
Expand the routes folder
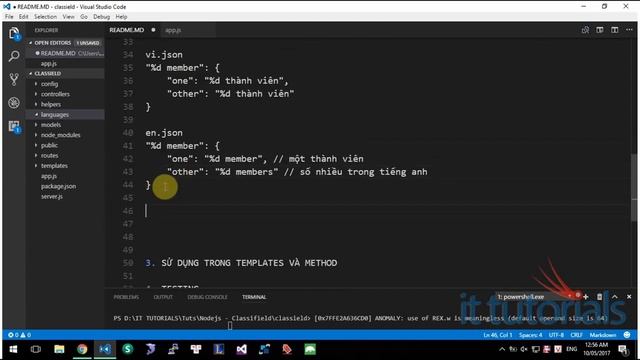click(x=49, y=155)
